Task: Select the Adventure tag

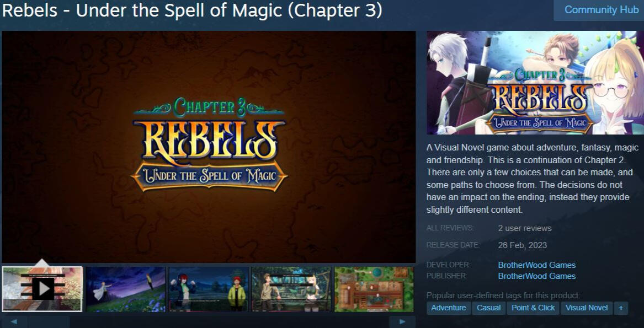Action: pyautogui.click(x=449, y=308)
